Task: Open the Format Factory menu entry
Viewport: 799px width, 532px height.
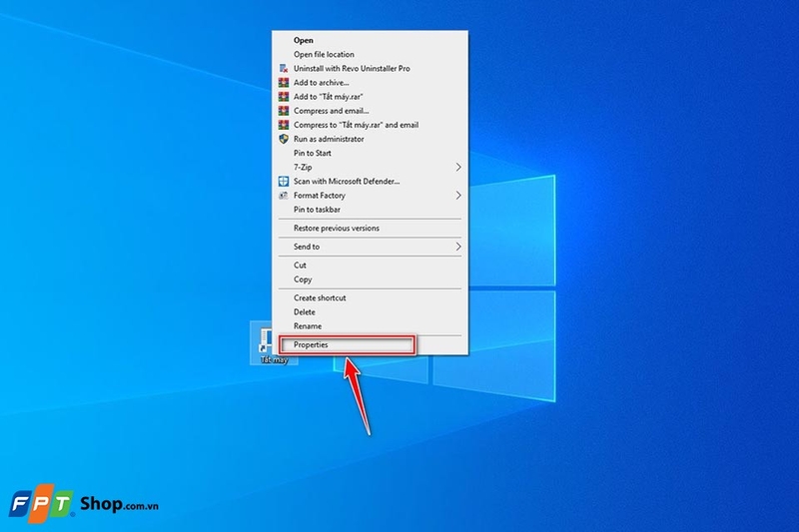Action: pos(370,196)
